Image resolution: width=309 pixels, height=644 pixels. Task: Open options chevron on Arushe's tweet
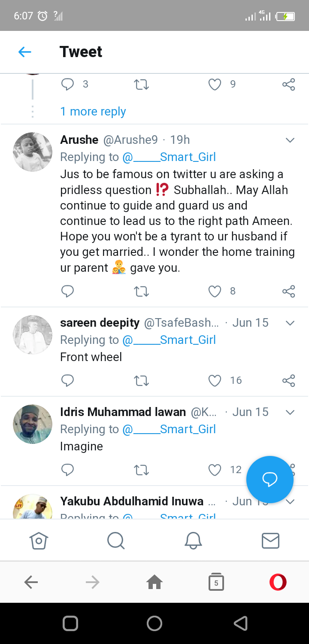tap(290, 140)
